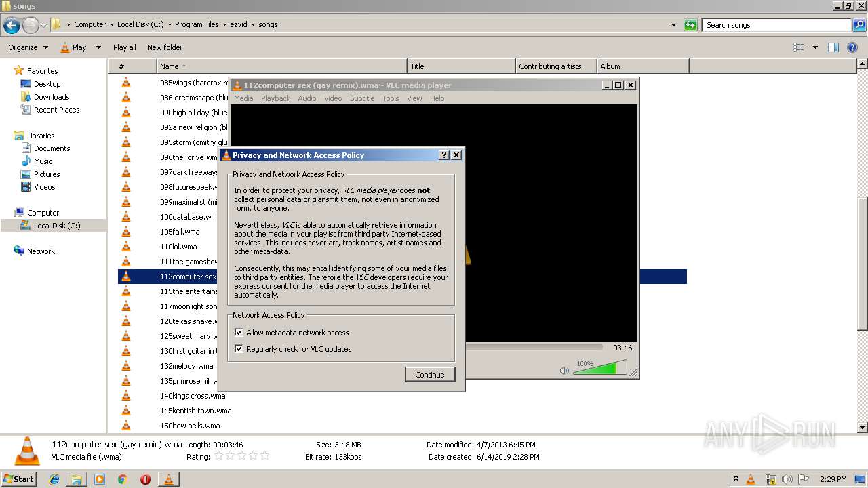Open the Tools menu in VLC

pos(391,98)
